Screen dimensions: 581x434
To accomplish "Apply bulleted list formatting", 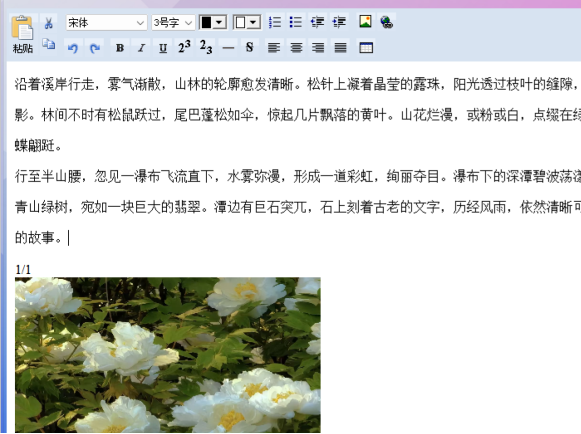I will click(295, 22).
